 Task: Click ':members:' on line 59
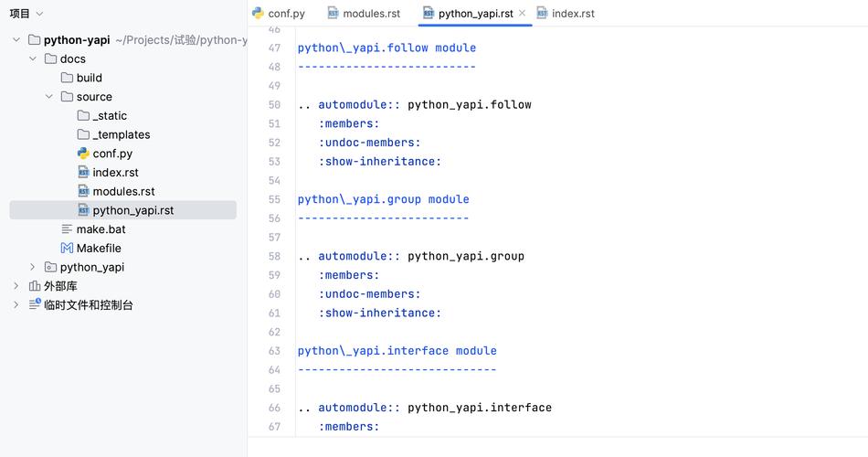[349, 275]
